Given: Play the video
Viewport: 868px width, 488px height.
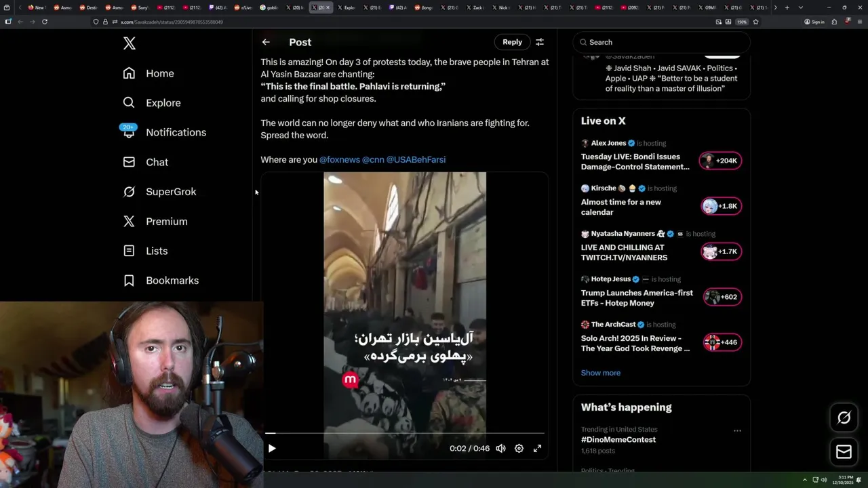Looking at the screenshot, I should (272, 448).
